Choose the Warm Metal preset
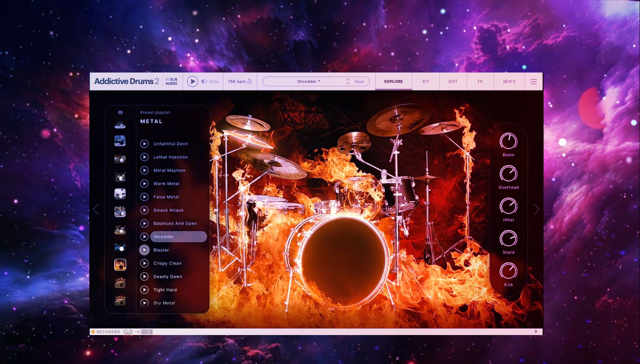 coord(166,184)
